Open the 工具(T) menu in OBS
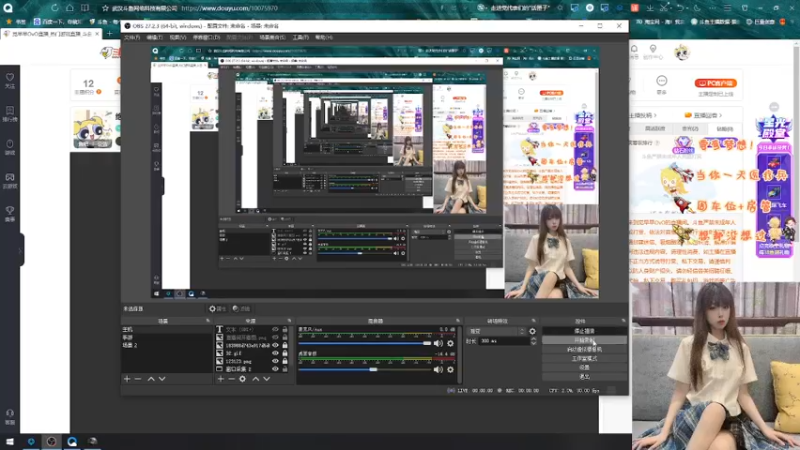Image resolution: width=800 pixels, height=450 pixels. tap(301, 38)
